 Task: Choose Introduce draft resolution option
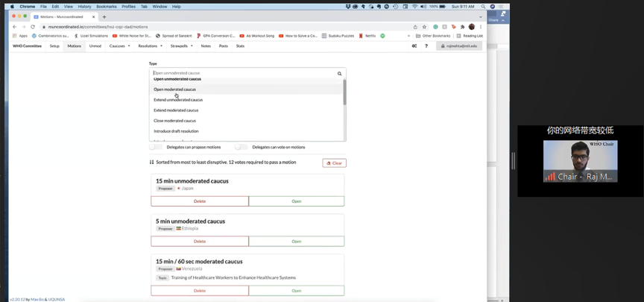[246, 131]
